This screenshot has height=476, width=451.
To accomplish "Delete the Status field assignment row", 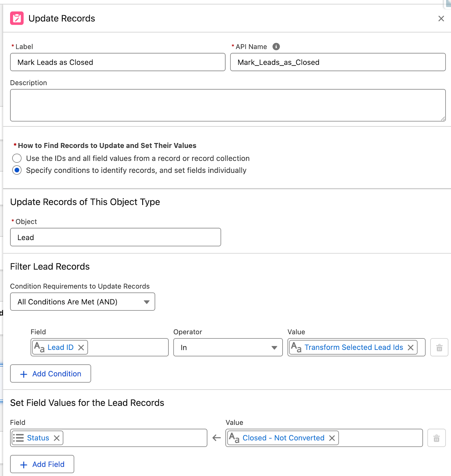I will pyautogui.click(x=436, y=438).
